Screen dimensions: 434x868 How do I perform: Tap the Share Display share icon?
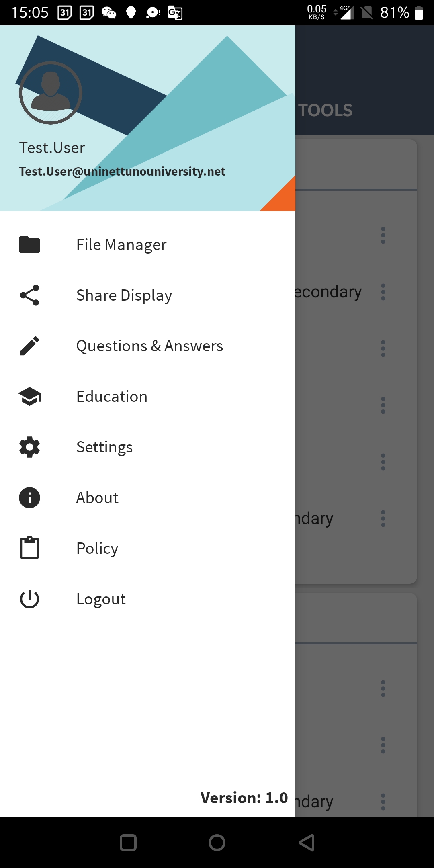coord(29,295)
